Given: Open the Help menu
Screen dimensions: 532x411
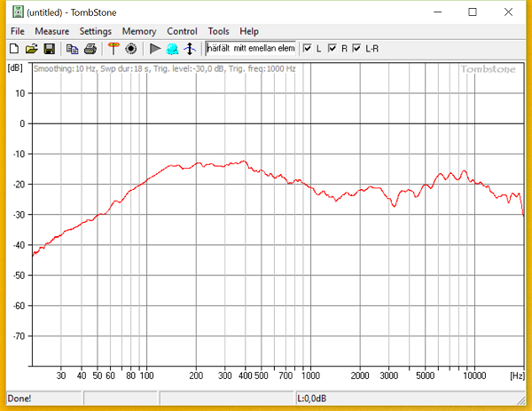Looking at the screenshot, I should pos(249,31).
